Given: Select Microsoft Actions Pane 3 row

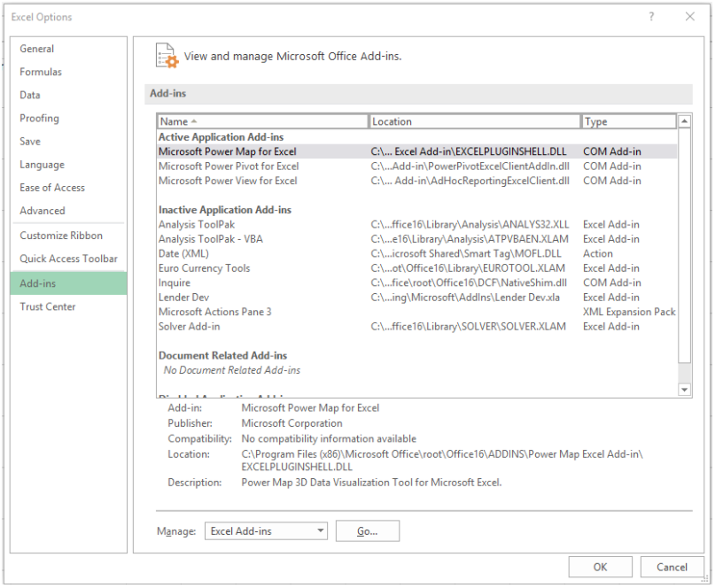Looking at the screenshot, I should [416, 313].
